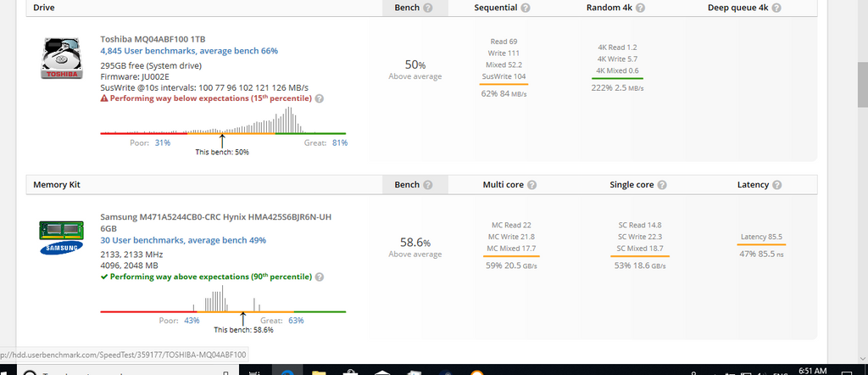Click 4K Mixed 0.6 value
Viewport: 868px width, 375px height.
[617, 71]
